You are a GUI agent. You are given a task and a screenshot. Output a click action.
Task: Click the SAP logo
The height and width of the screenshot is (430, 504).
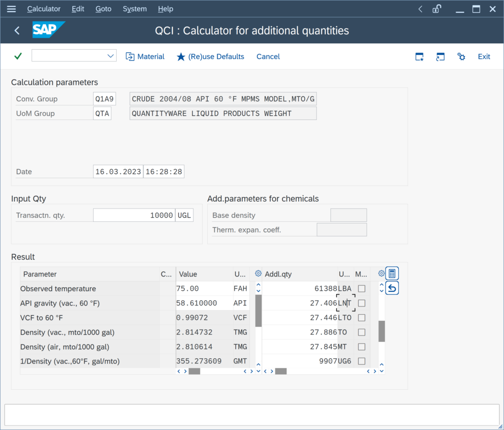(x=49, y=30)
